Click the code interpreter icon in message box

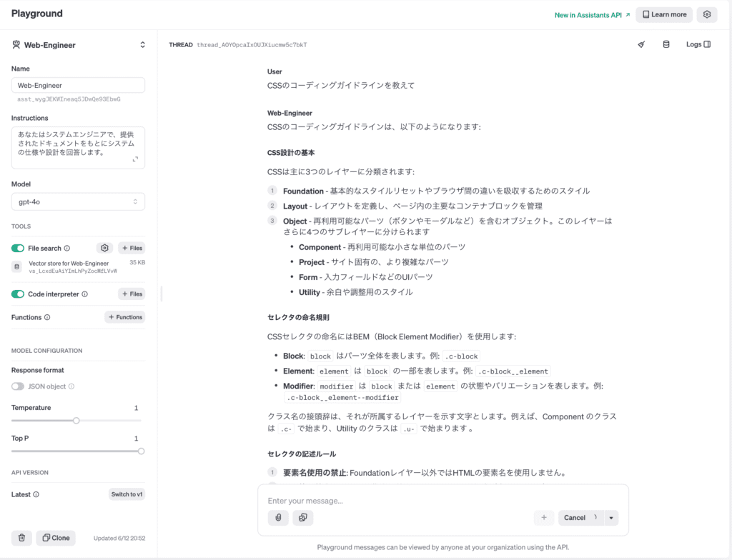(303, 518)
